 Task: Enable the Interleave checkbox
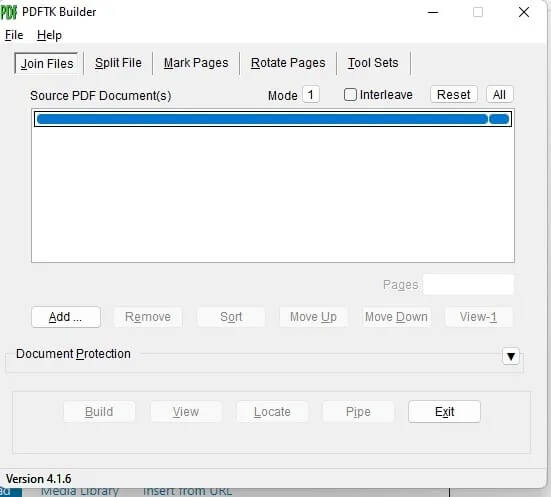(x=350, y=95)
